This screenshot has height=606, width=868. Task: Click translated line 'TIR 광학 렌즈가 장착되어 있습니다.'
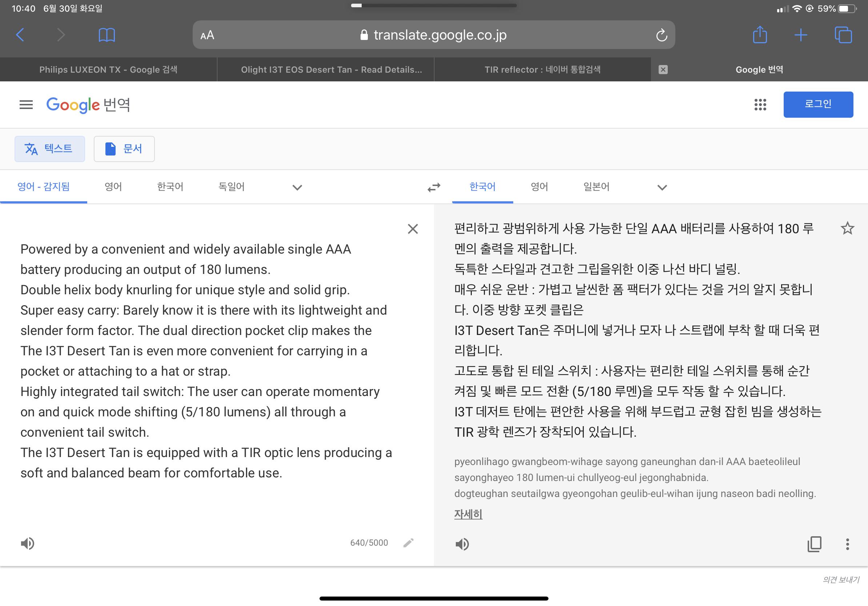tap(545, 432)
